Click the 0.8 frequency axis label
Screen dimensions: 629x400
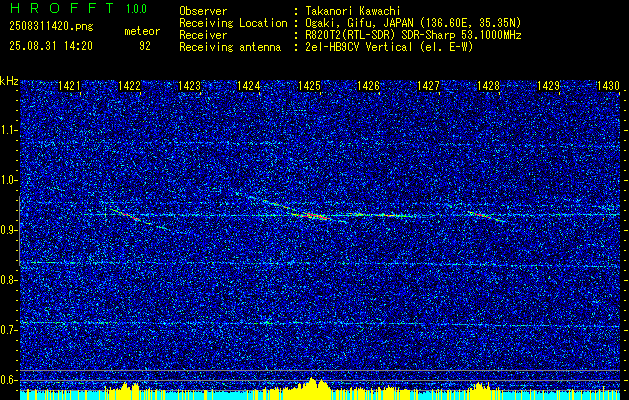pyautogui.click(x=9, y=280)
